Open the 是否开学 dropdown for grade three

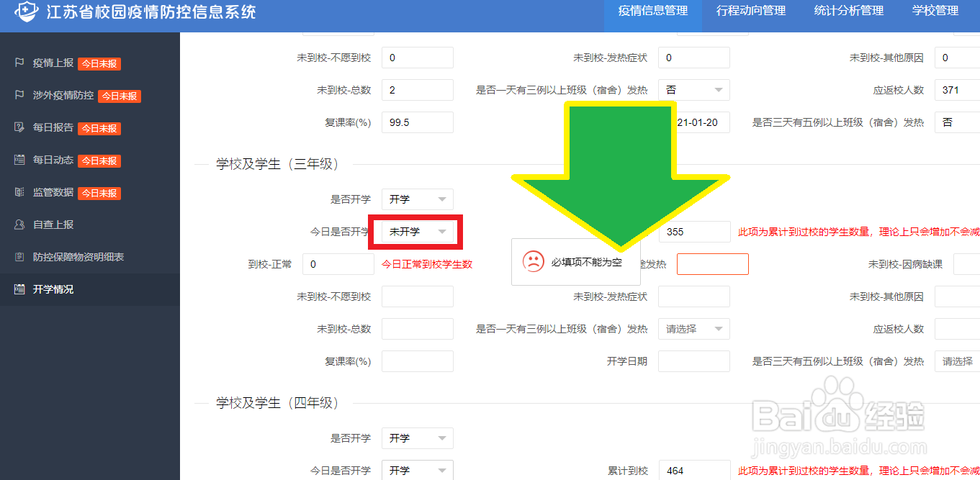click(x=417, y=199)
